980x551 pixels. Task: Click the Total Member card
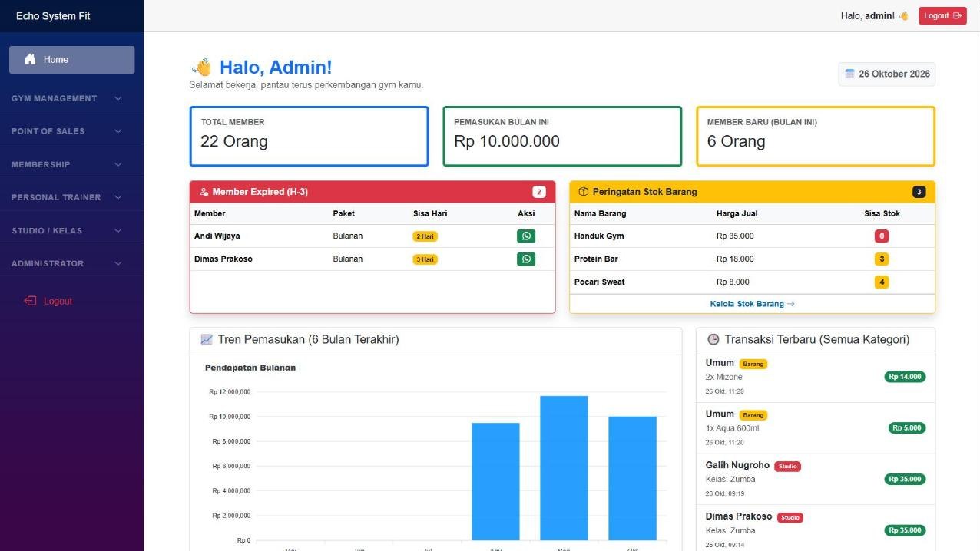pos(309,136)
